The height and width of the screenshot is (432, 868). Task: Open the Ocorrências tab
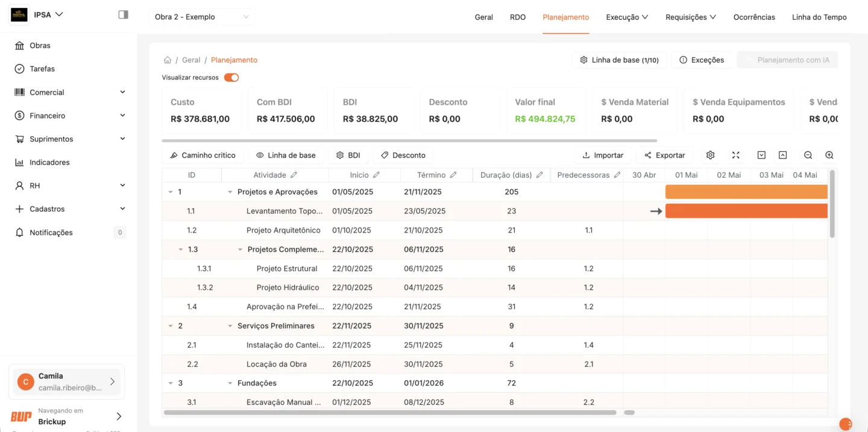point(754,17)
